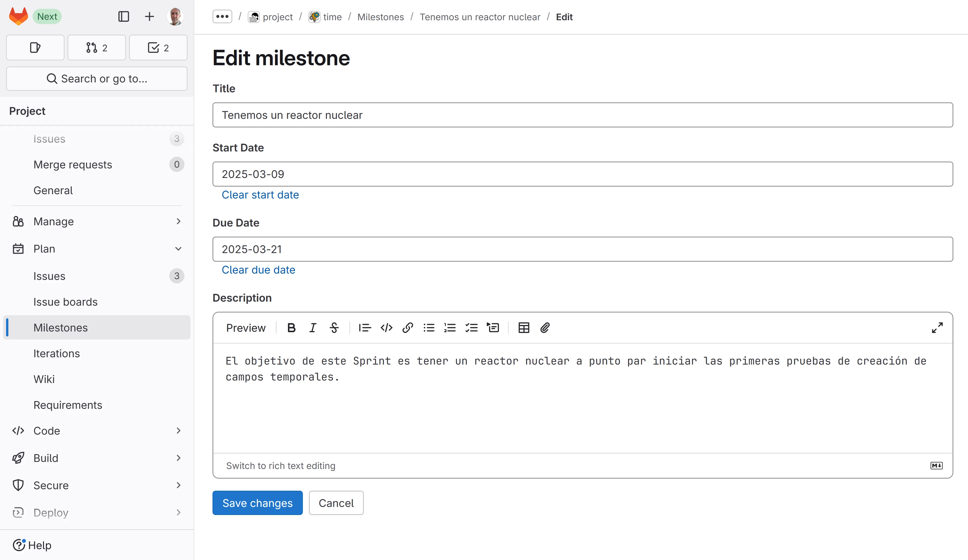Insert a table in description
This screenshot has width=968, height=560.
[x=523, y=328]
